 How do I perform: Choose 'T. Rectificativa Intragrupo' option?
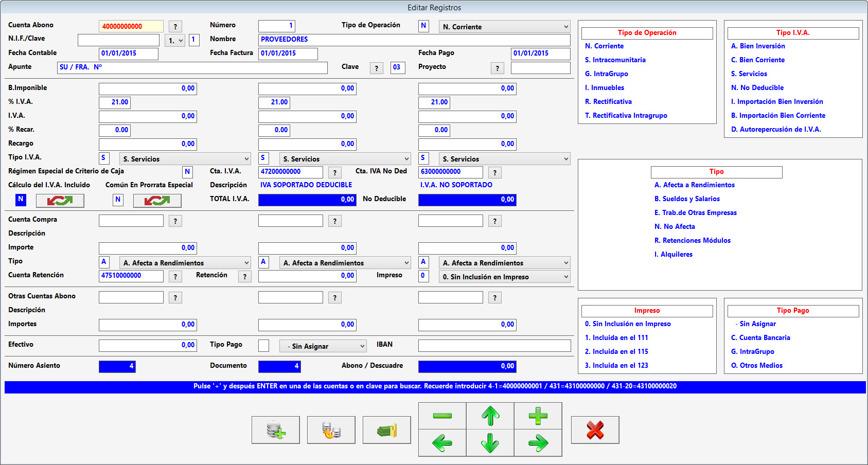pos(626,115)
